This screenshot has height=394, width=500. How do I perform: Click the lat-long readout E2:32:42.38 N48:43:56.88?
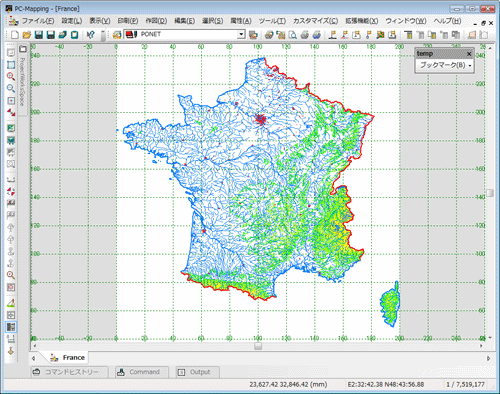click(386, 385)
